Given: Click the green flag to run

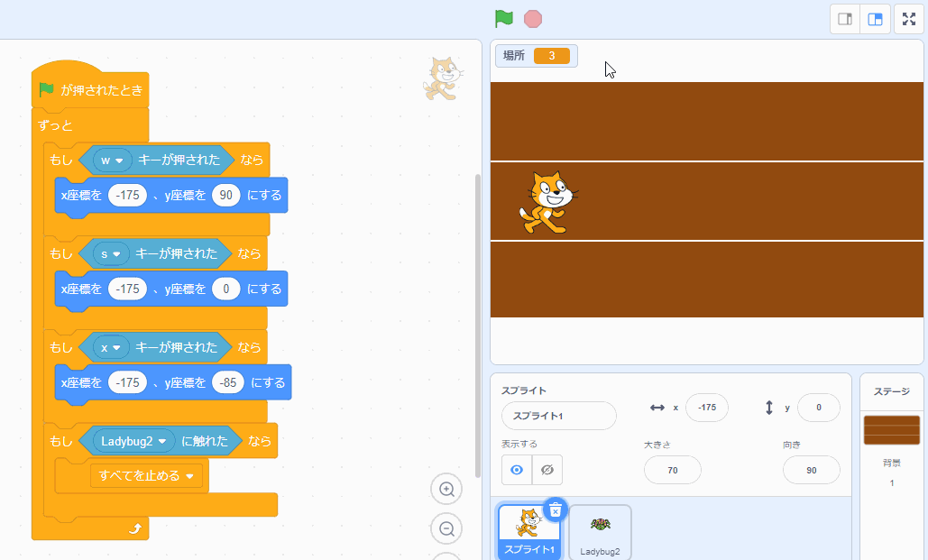Looking at the screenshot, I should click(503, 19).
